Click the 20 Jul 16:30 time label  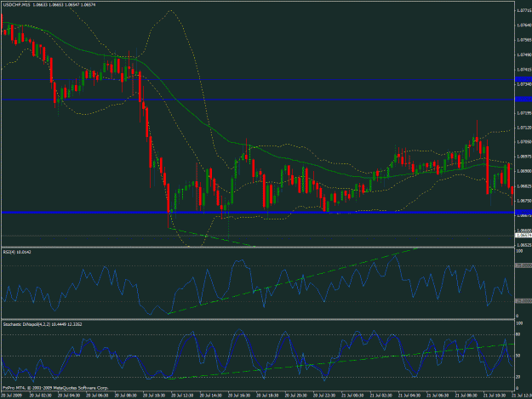239,396
